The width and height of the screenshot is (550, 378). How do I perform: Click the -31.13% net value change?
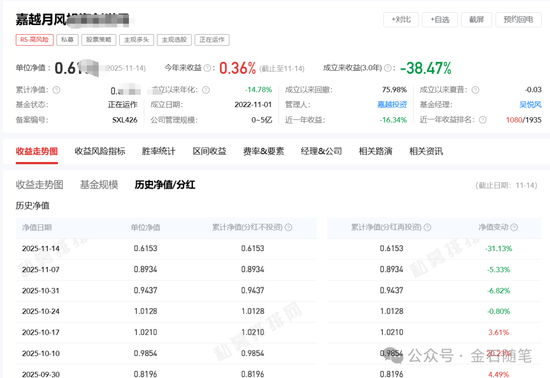point(498,249)
